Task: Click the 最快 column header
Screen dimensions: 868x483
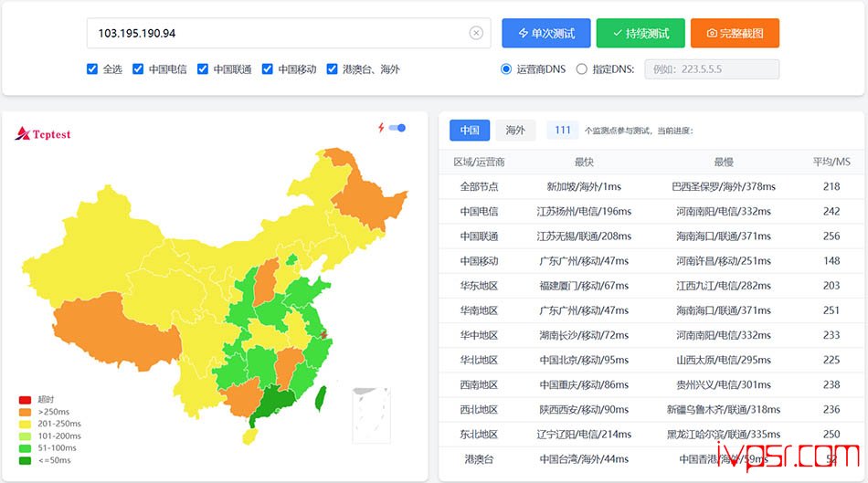Action: tap(584, 163)
